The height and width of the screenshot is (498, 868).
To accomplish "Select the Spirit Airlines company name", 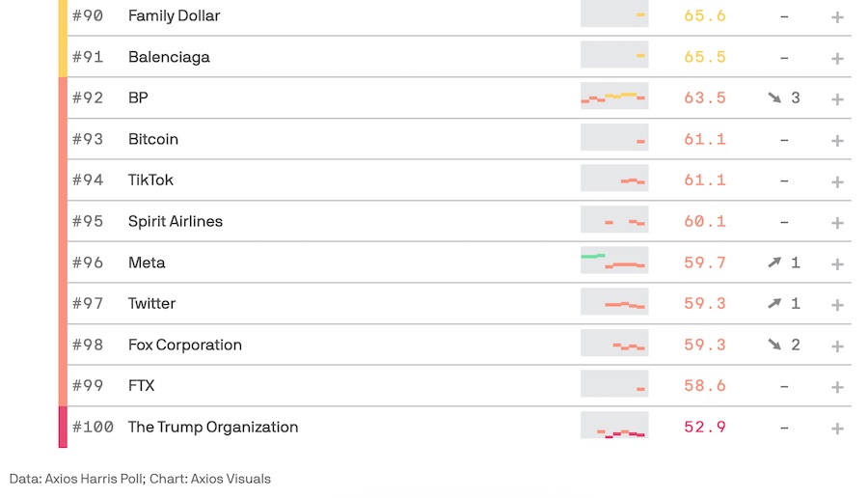I will click(x=176, y=221).
